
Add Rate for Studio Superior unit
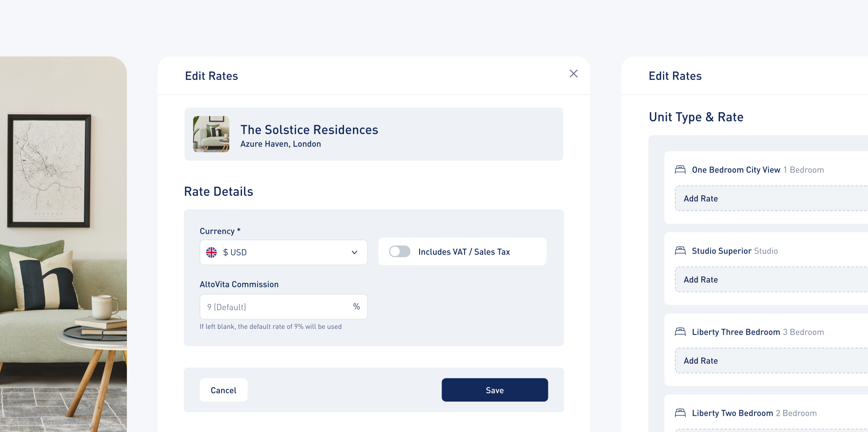click(x=701, y=279)
